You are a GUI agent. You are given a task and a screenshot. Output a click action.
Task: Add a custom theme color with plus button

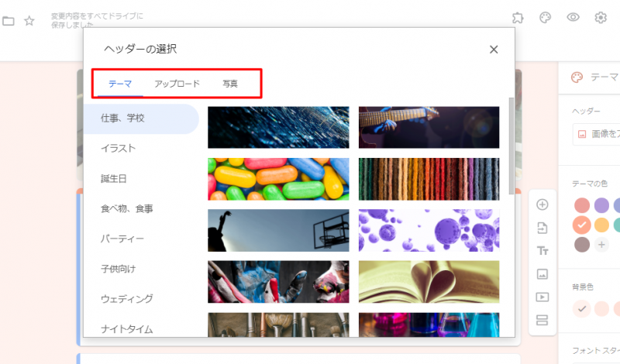tap(601, 245)
